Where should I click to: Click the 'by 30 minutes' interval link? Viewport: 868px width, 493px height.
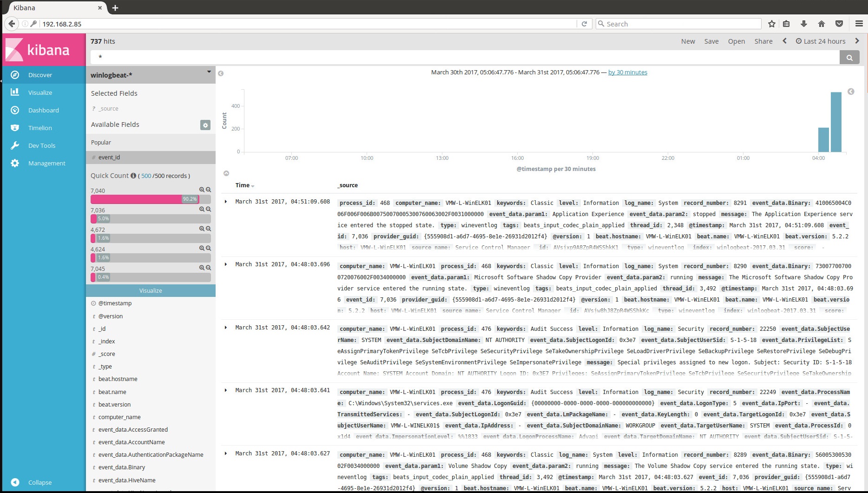pos(628,72)
